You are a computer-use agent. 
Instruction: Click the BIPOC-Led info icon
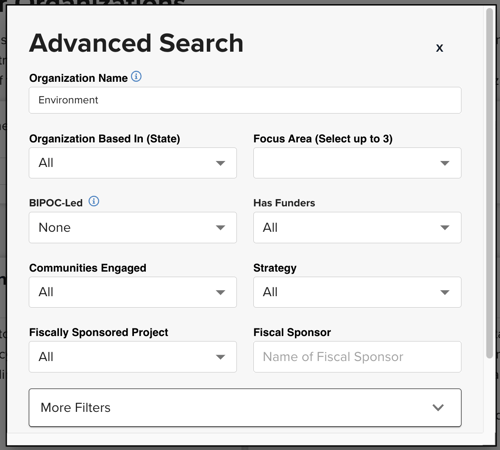click(x=94, y=201)
